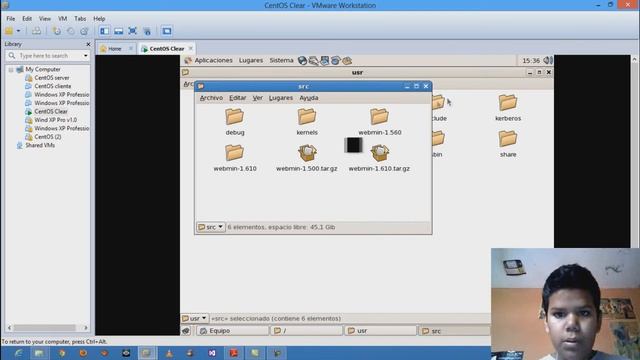Screen dimensions: 640x360
Task: Select the webmin-1.610.tar.gz archive
Action: (380, 158)
